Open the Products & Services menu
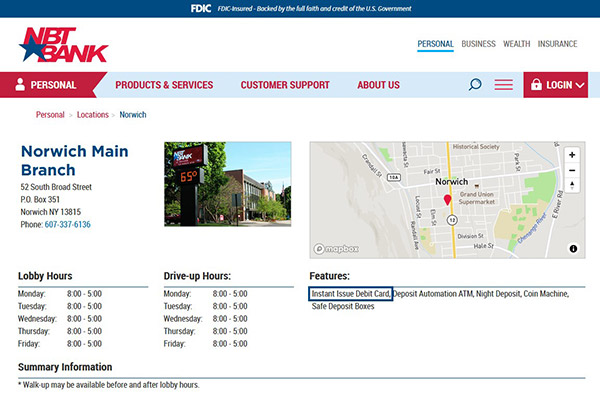Screen dimensions: 600x408 (164, 85)
